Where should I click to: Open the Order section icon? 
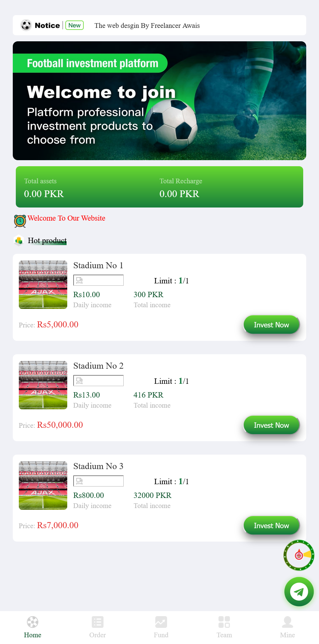(x=97, y=622)
